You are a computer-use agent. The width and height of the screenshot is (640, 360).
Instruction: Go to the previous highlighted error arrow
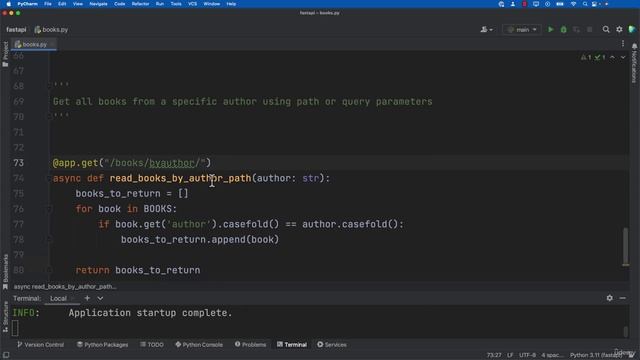612,57
